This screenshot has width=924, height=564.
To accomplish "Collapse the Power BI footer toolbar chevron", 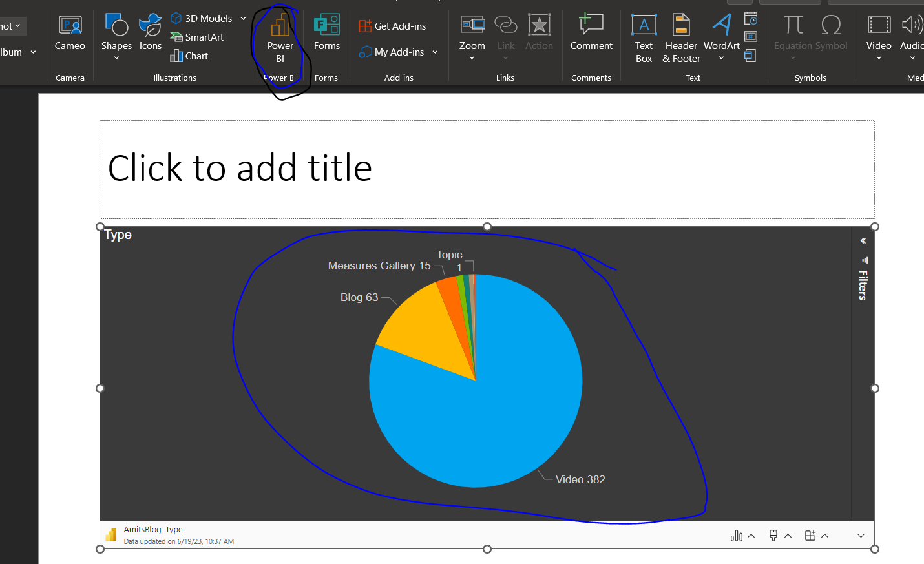I will (861, 536).
